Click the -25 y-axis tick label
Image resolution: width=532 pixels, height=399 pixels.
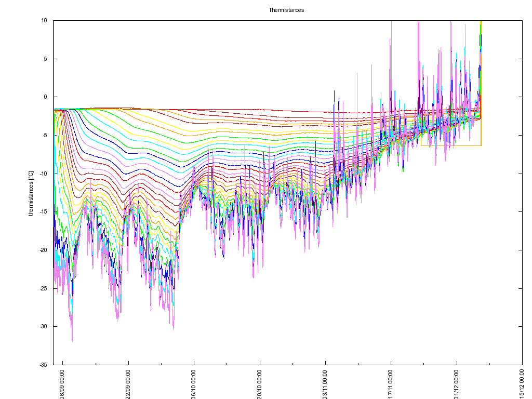[x=44, y=288]
